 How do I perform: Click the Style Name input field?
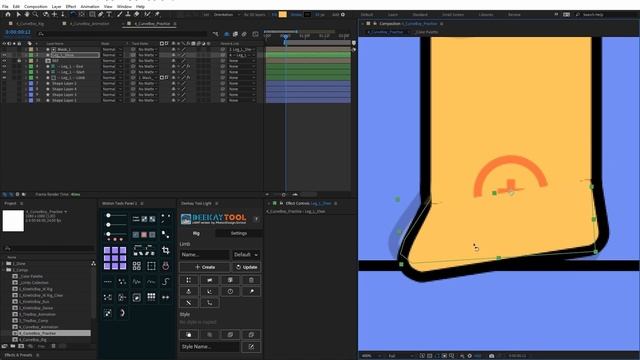210,347
